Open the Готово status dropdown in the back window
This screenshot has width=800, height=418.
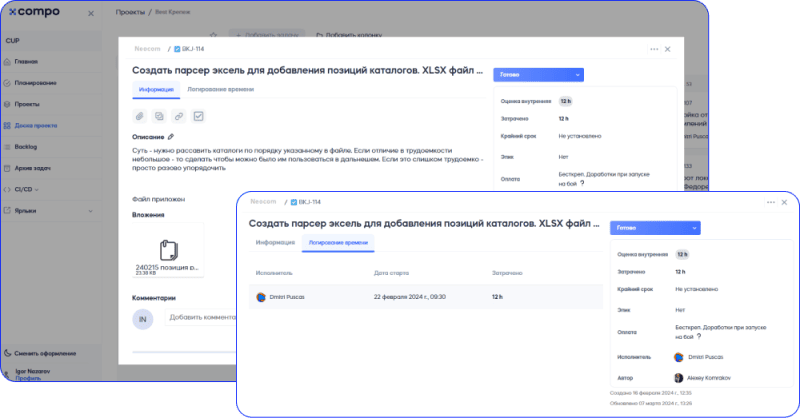(x=538, y=75)
